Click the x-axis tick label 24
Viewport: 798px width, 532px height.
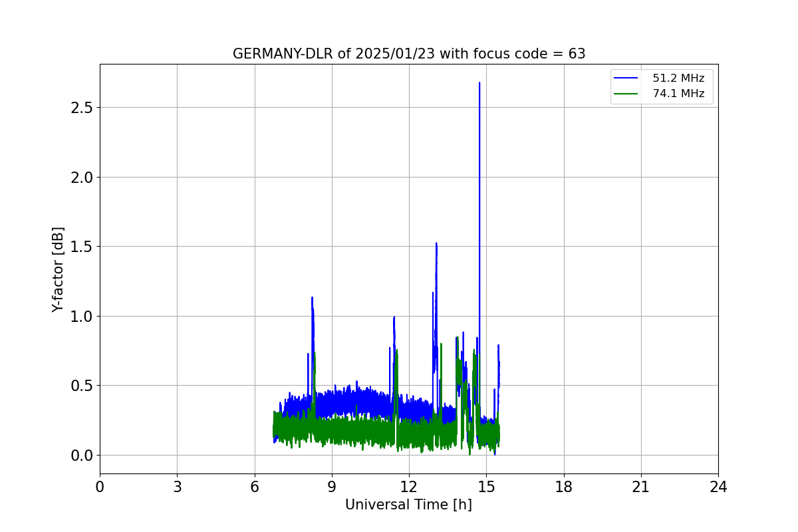coord(718,487)
